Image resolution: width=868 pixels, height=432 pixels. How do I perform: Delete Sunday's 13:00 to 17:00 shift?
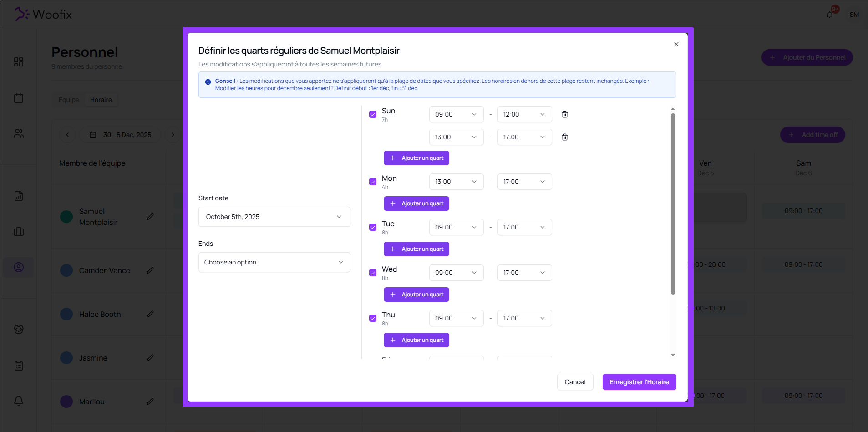click(564, 137)
